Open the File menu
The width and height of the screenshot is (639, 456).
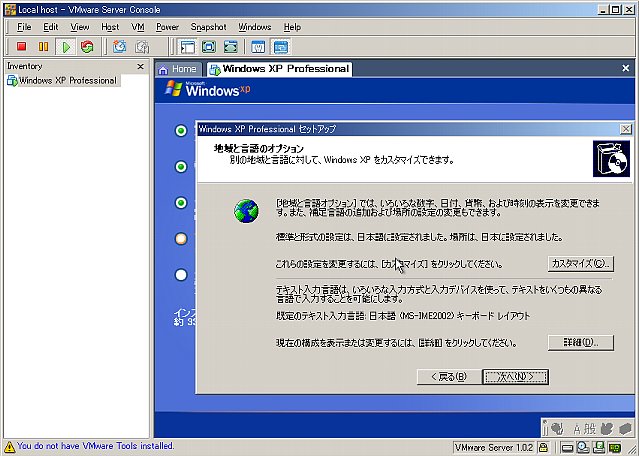pos(24,27)
